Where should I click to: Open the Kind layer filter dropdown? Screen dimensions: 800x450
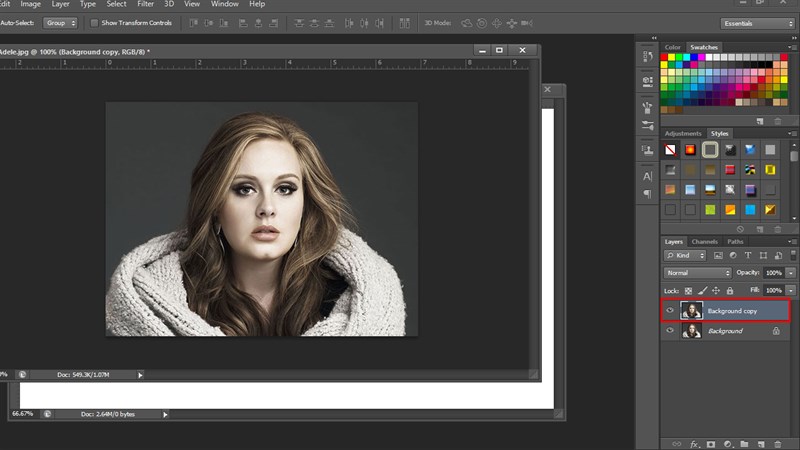coord(685,255)
